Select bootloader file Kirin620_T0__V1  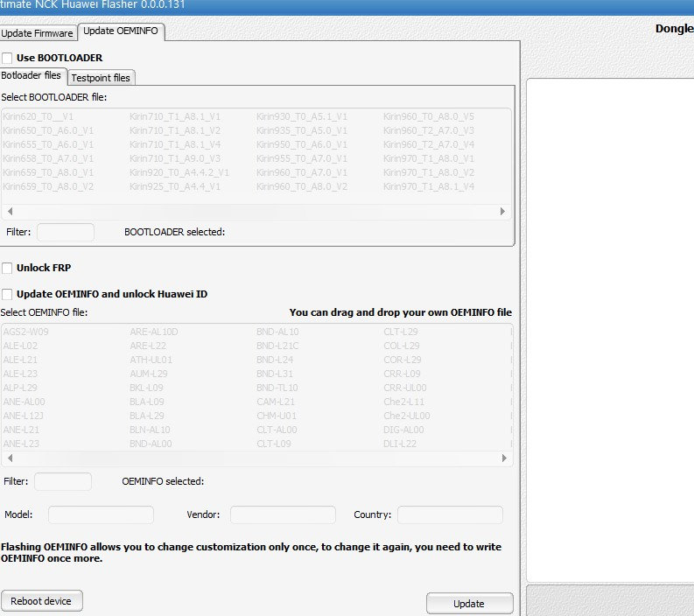tap(38, 117)
